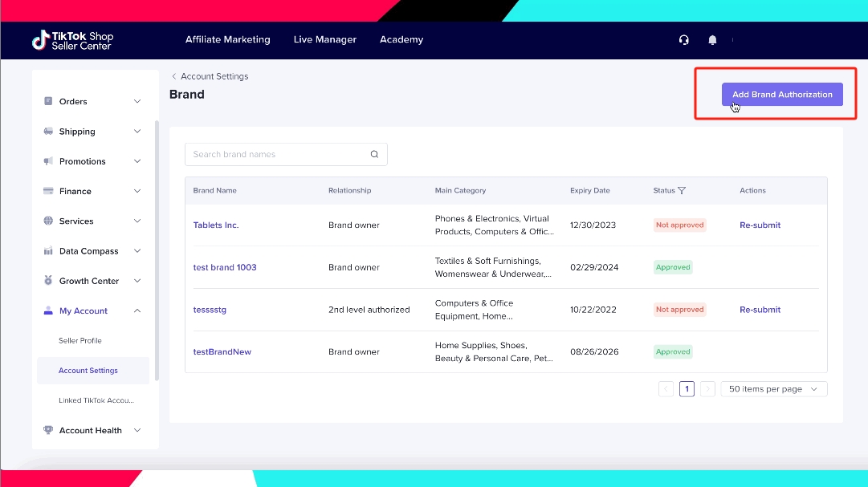This screenshot has width=868, height=487.
Task: Focus the Search brand names field
Action: coord(286,154)
